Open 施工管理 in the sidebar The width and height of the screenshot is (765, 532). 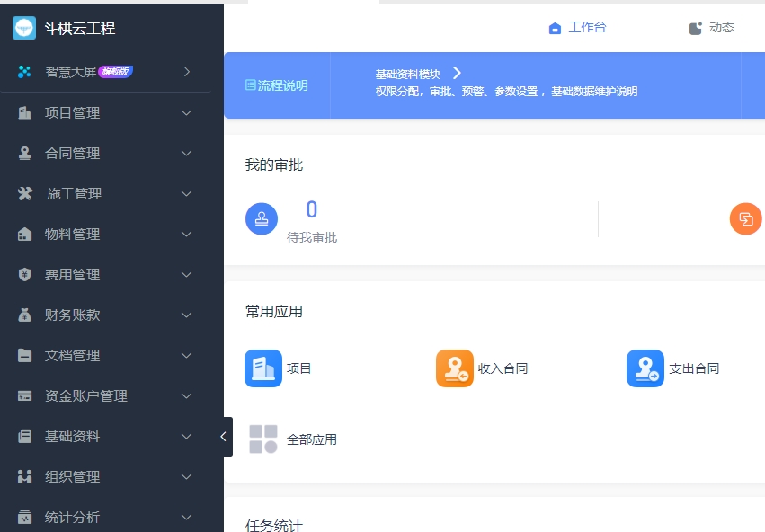click(x=74, y=194)
